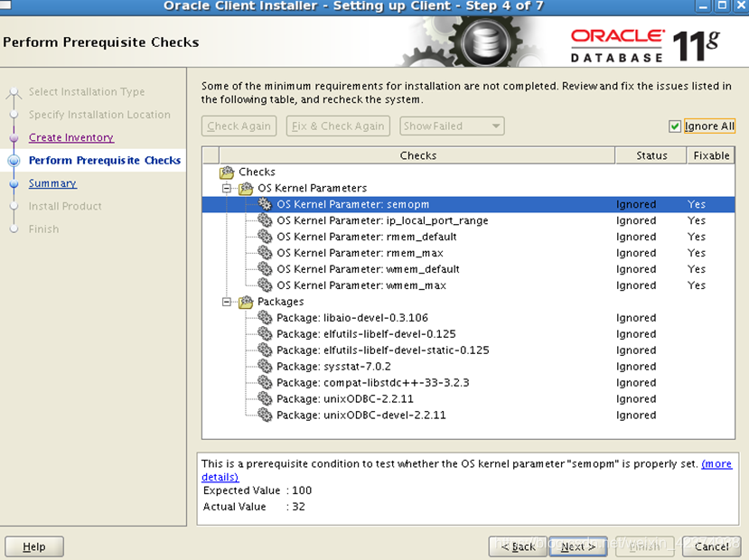Click Ignored status of sysstat-7.0.2 row
The image size is (749, 560).
[636, 367]
